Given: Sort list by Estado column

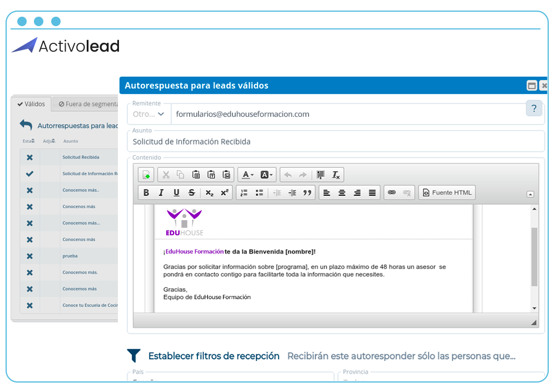Looking at the screenshot, I should [x=29, y=141].
